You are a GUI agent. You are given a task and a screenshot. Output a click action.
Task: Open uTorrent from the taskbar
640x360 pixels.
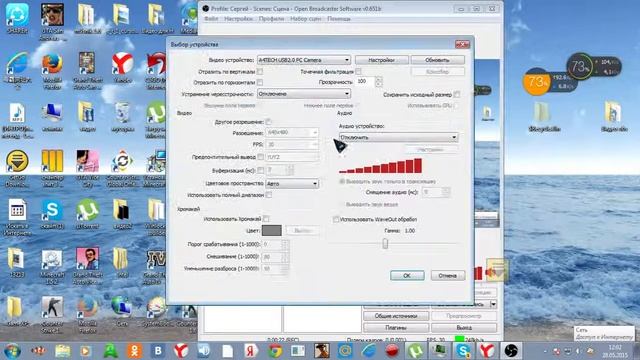click(x=415, y=351)
